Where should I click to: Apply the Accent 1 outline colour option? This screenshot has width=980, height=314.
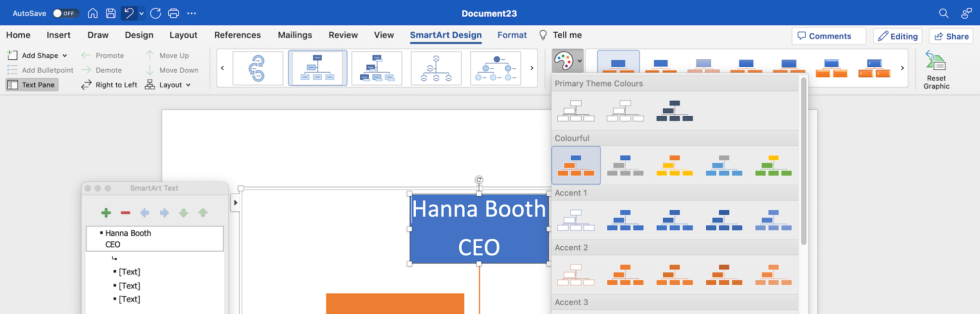point(576,220)
